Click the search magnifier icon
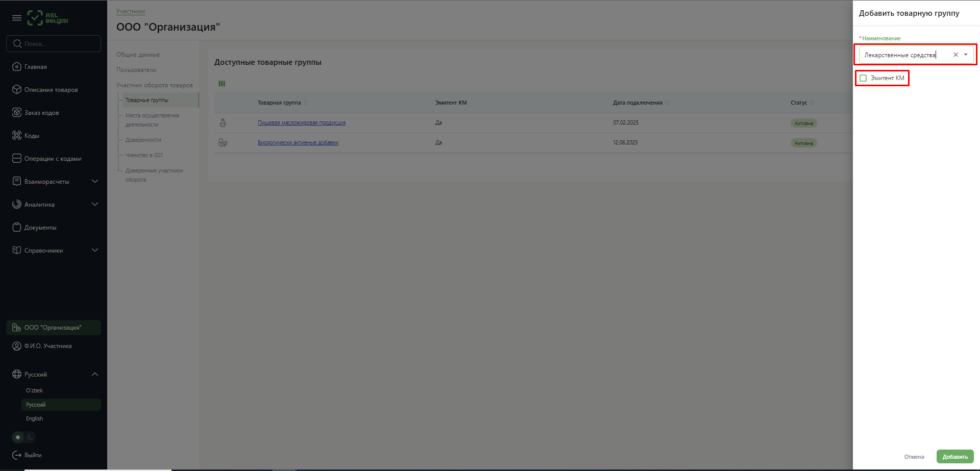 tap(17, 44)
